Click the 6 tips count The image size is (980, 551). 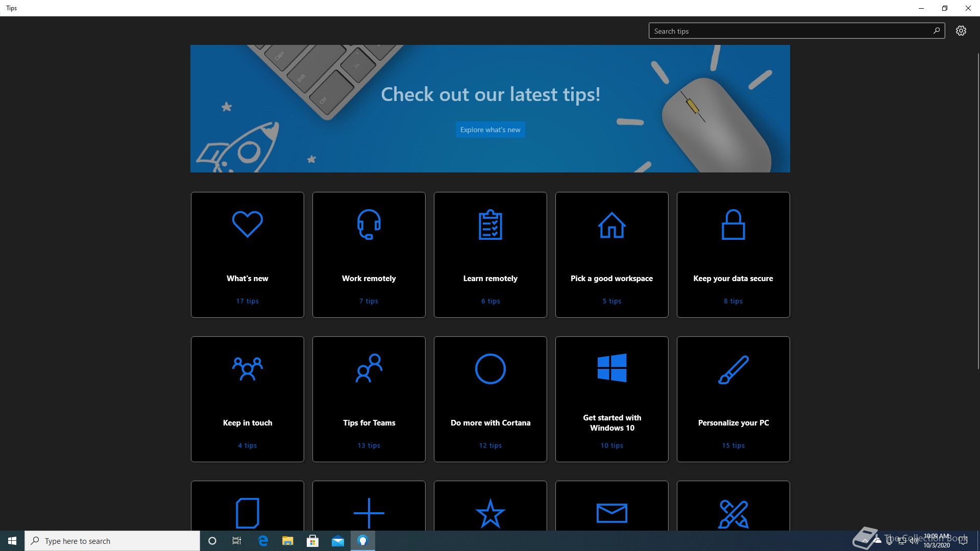[x=491, y=301]
